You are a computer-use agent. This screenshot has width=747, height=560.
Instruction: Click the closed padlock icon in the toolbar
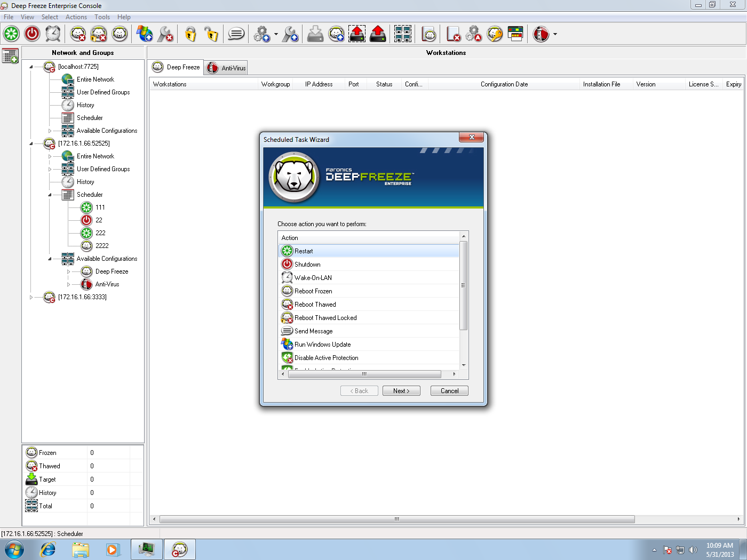pyautogui.click(x=190, y=34)
